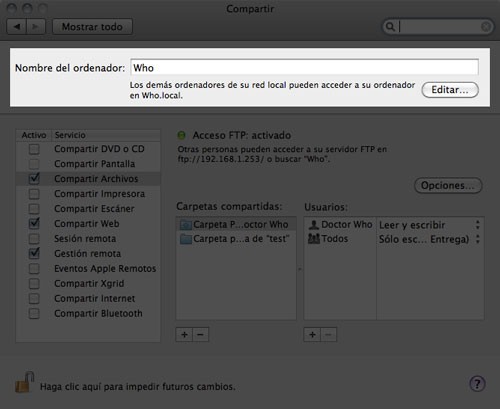This screenshot has width=500, height=409.
Task: Open help with the question mark button
Action: click(x=477, y=384)
